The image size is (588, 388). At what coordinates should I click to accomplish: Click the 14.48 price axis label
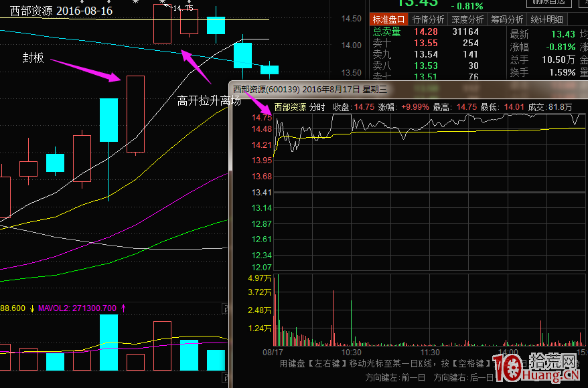[x=261, y=129]
